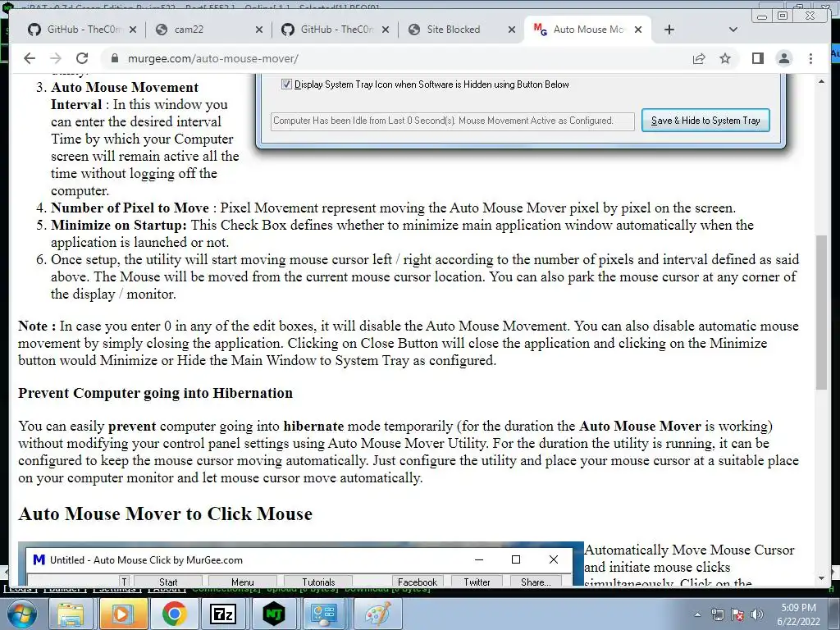The width and height of the screenshot is (840, 630).
Task: Open the Windows Start menu
Action: click(x=22, y=614)
